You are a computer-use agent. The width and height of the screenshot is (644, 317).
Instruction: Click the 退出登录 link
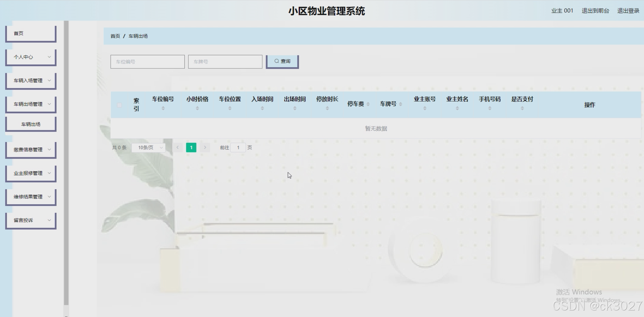[x=628, y=11]
